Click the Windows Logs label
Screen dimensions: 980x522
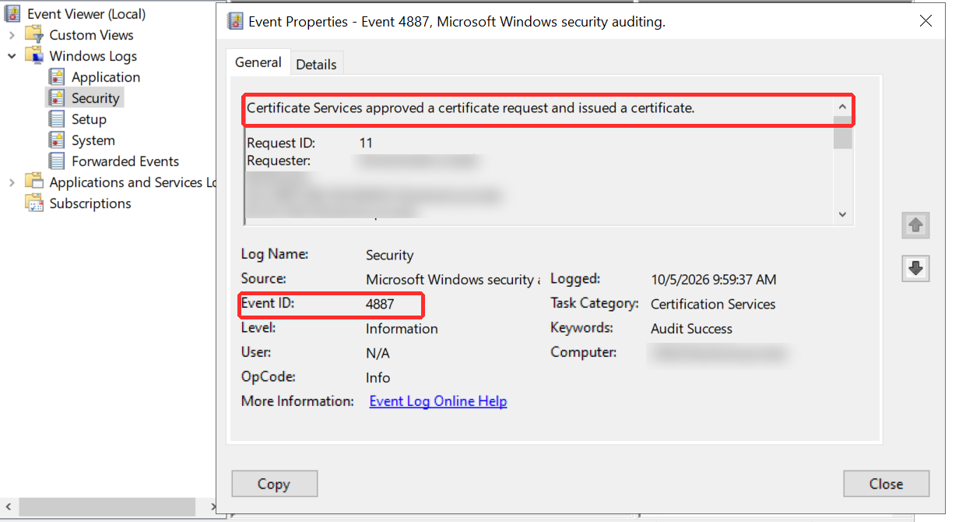pos(93,56)
